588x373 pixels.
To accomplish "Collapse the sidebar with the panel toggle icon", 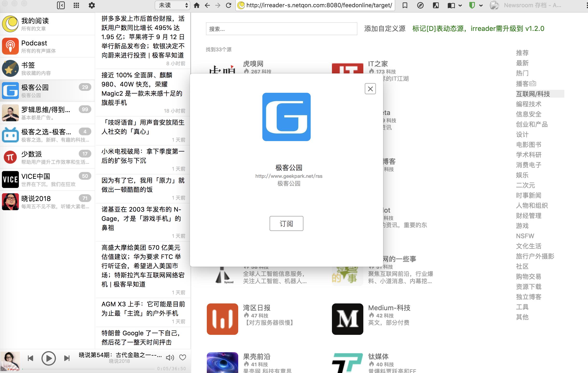I will (61, 5).
